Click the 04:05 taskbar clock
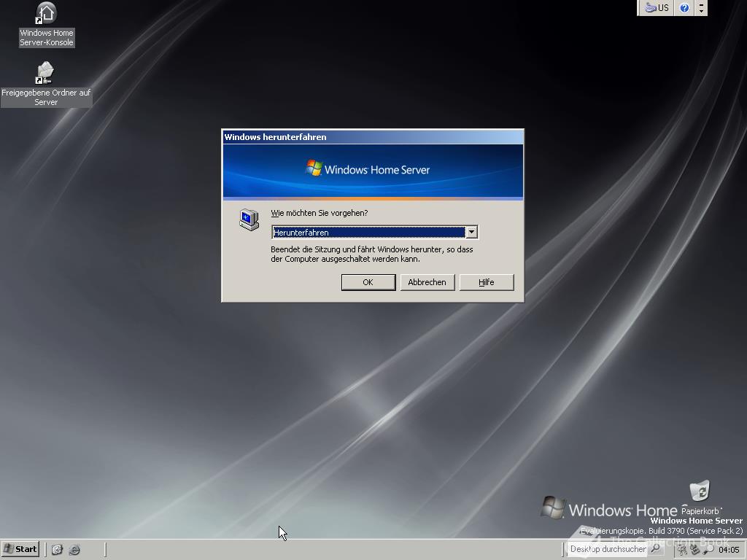The width and height of the screenshot is (747, 560). (729, 550)
